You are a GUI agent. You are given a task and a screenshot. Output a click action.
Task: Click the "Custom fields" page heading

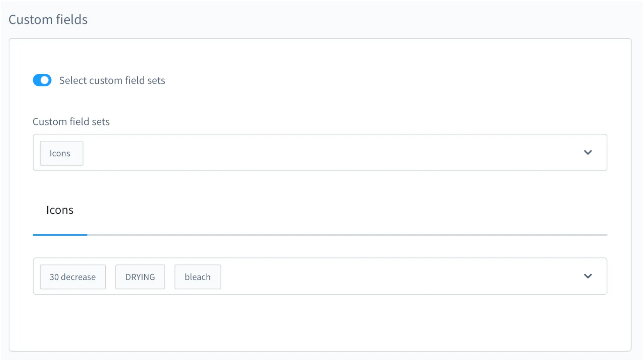48,19
